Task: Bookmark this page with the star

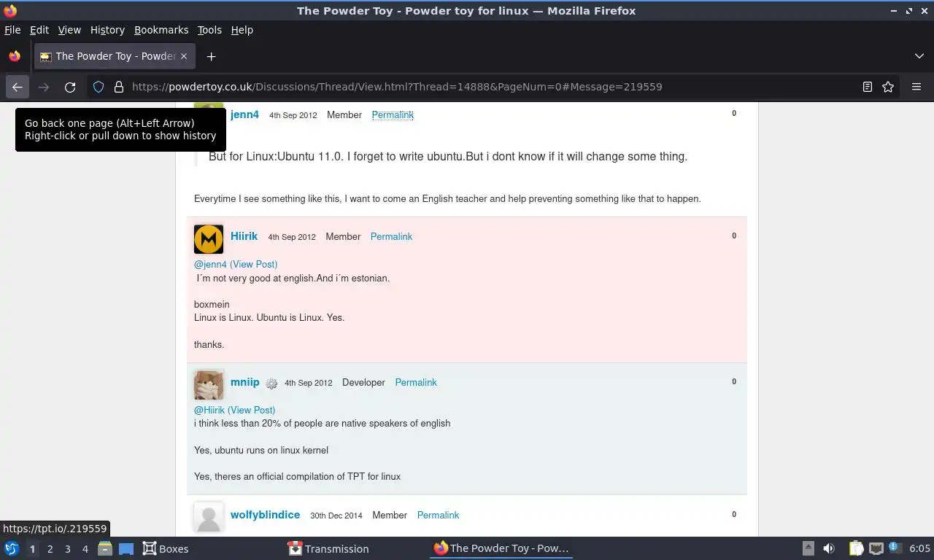Action: pos(888,87)
